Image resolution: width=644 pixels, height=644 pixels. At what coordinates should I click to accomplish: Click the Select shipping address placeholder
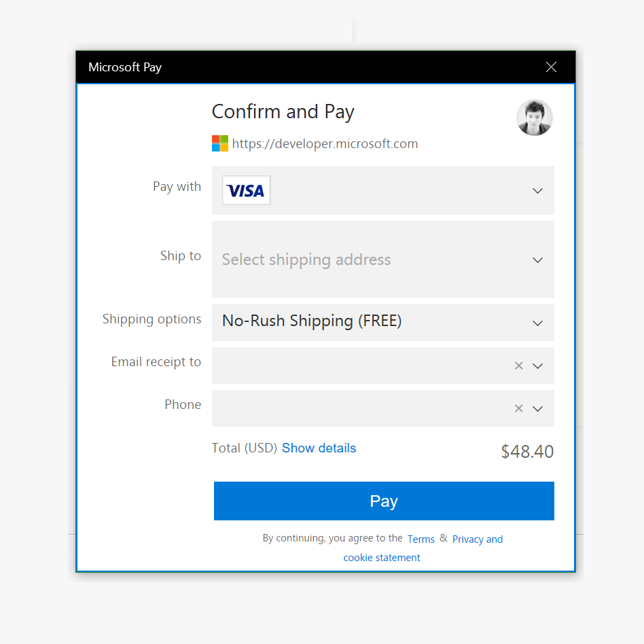[x=306, y=260]
